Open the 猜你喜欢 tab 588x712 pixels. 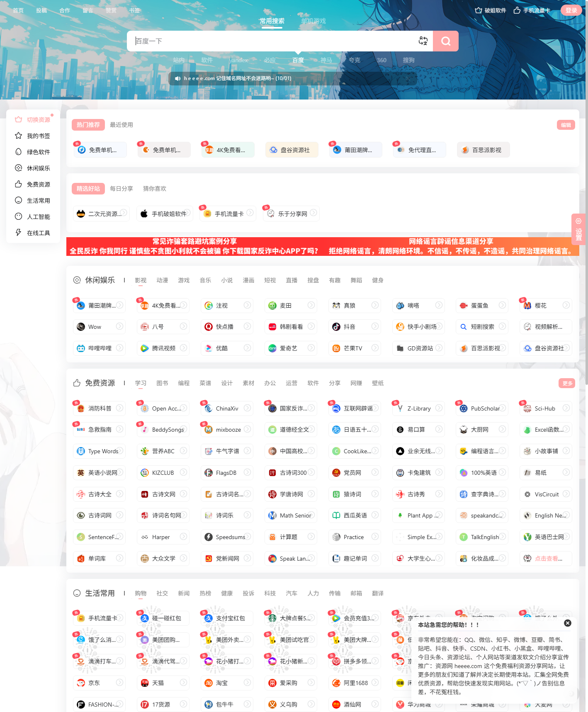coord(155,189)
